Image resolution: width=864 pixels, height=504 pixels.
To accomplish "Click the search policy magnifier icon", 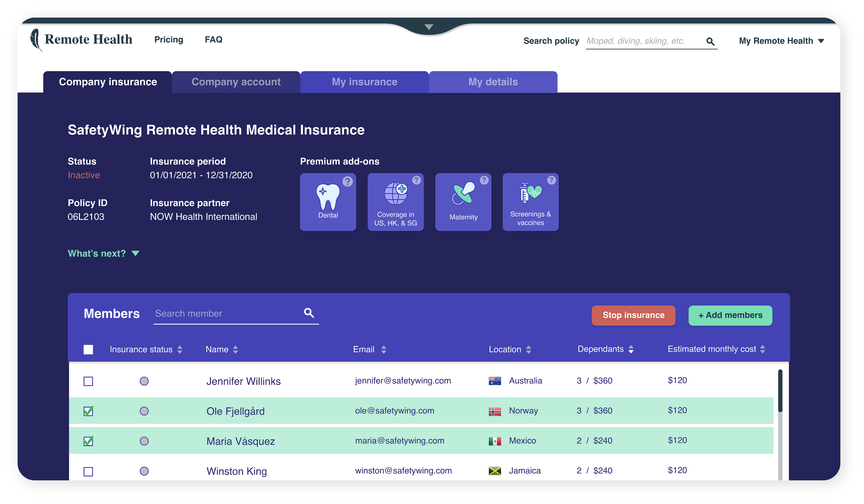I will click(710, 41).
